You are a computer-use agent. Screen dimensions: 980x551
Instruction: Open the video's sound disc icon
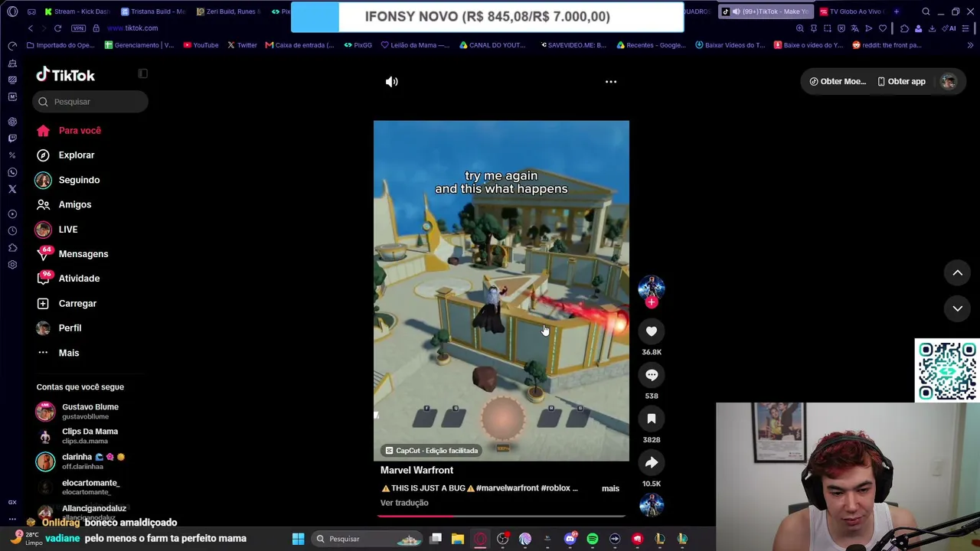652,505
